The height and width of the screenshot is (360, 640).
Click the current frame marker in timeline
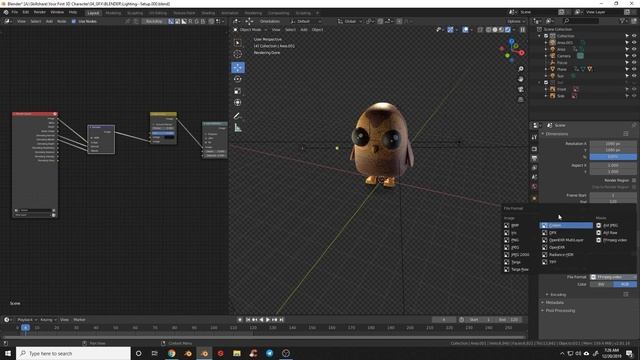[x=25, y=327]
